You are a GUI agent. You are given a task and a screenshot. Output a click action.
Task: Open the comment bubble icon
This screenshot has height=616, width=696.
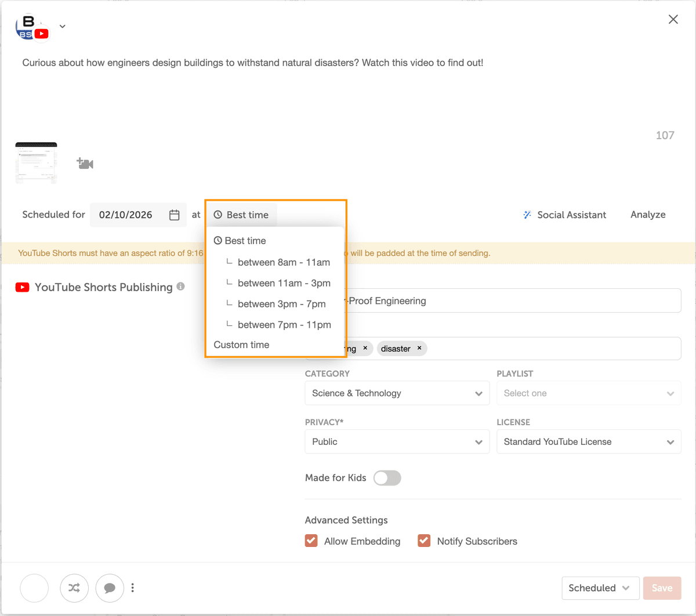click(x=110, y=588)
